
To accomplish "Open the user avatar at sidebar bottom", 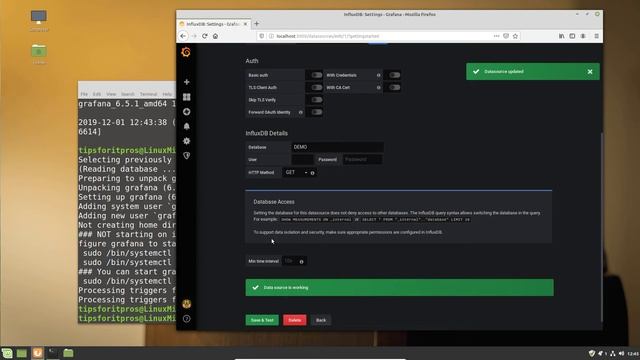I will 187,304.
